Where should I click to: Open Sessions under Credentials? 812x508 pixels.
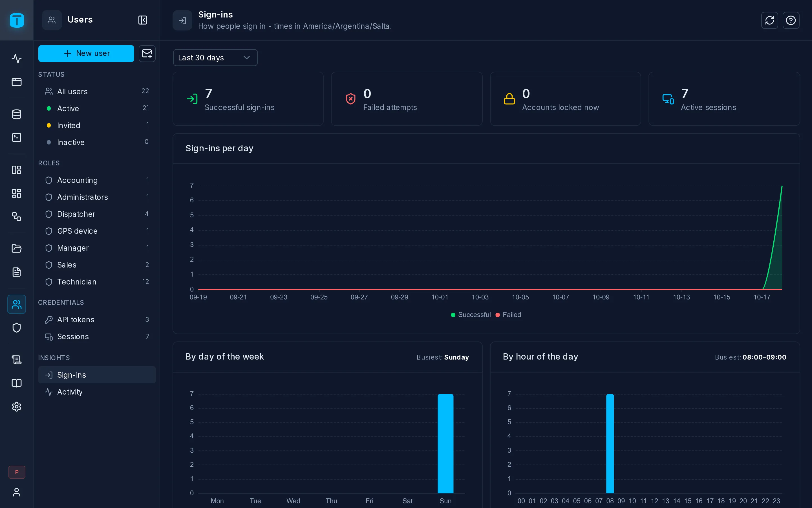tap(97, 336)
